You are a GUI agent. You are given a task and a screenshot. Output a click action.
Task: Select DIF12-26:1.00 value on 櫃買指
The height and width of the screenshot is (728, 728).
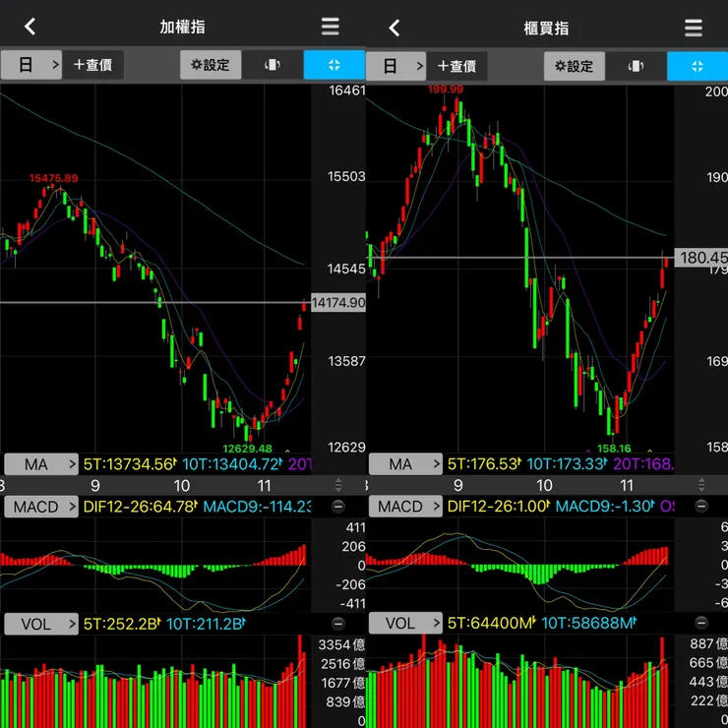coord(499,506)
